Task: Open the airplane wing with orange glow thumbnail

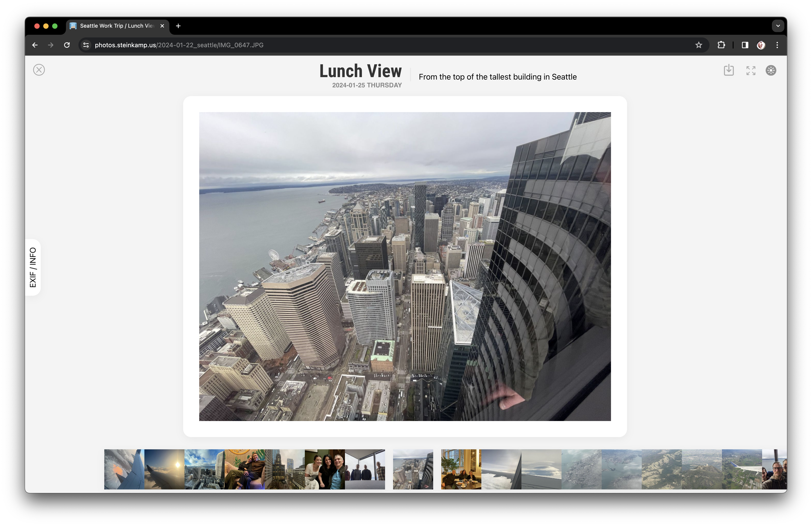Action: click(x=124, y=469)
